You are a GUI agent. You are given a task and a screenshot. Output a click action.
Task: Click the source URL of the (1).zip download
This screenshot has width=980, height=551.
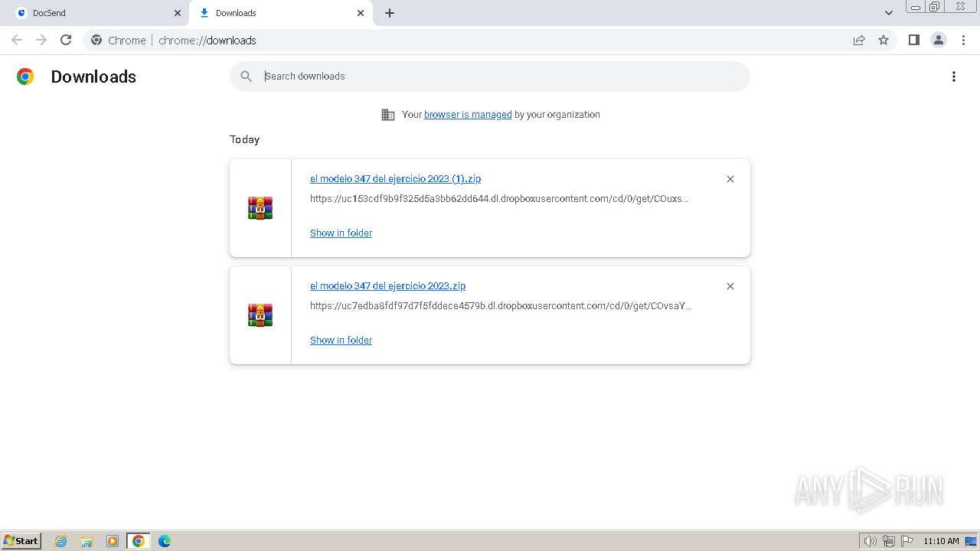[498, 198]
